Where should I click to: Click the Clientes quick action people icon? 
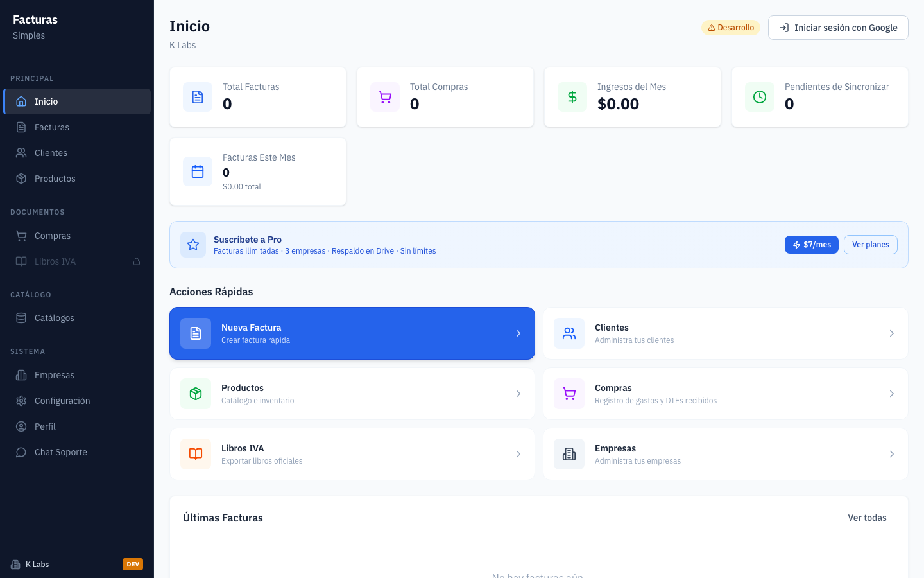click(x=569, y=333)
